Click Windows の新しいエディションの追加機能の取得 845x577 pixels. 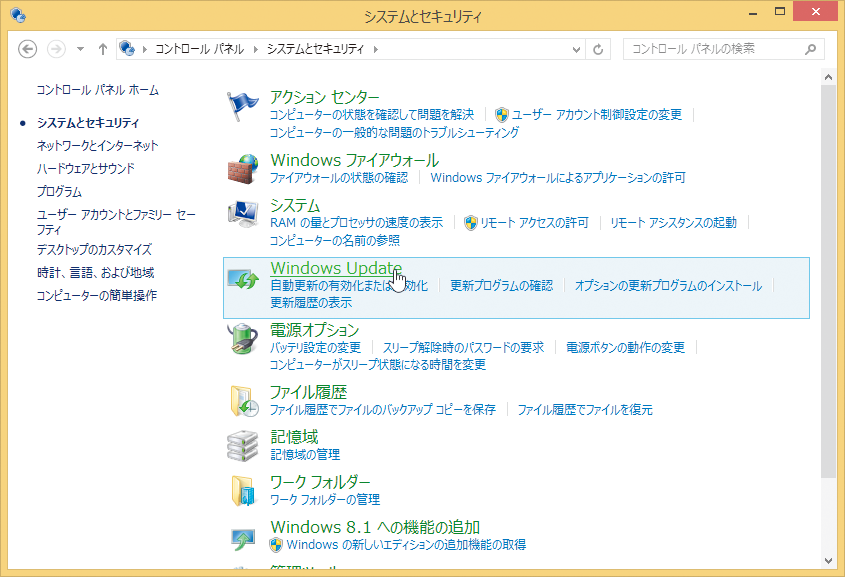pos(406,545)
